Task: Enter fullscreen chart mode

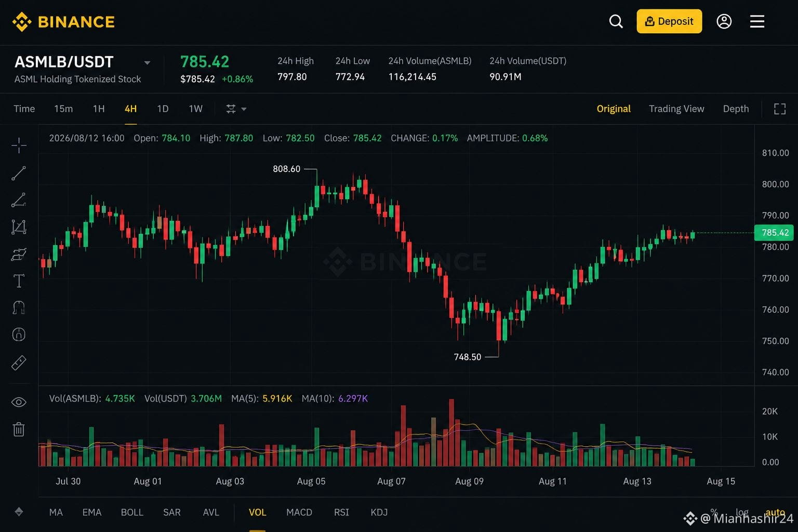Action: coord(779,109)
